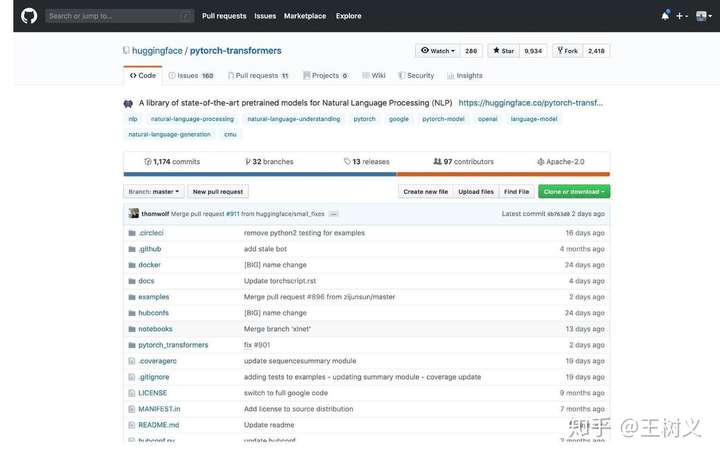The height and width of the screenshot is (457, 720).
Task: Open Marketplace in top navigation
Action: coord(305,16)
